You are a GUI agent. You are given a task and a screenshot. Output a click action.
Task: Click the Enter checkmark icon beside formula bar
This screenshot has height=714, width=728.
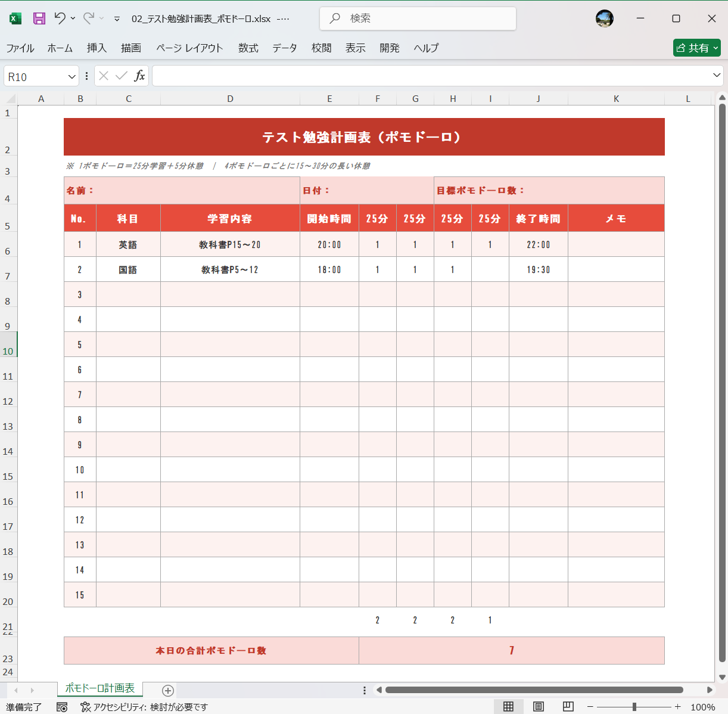tap(121, 76)
